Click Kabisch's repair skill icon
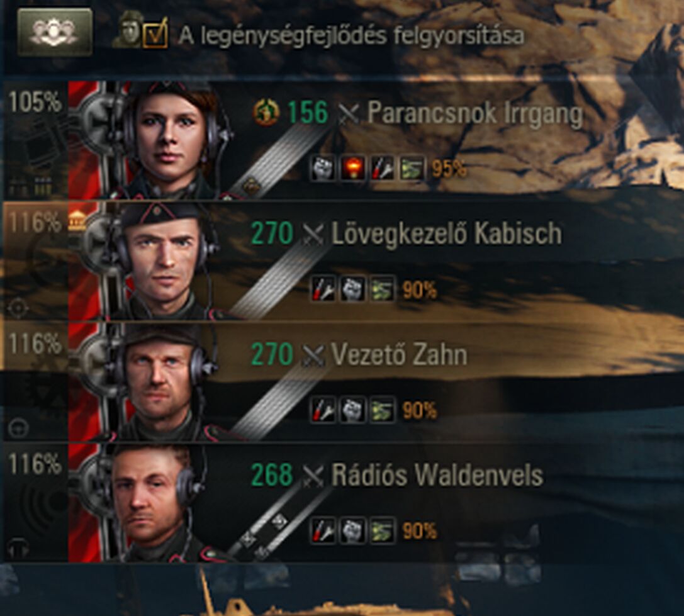Viewport: 684px width, 616px height. pyautogui.click(x=323, y=289)
